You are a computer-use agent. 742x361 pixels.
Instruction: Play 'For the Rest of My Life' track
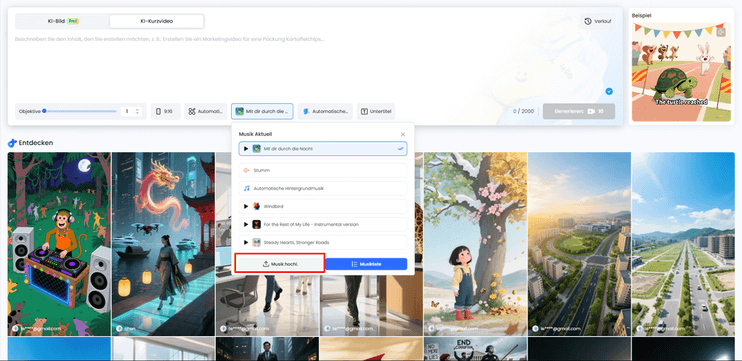coord(246,224)
